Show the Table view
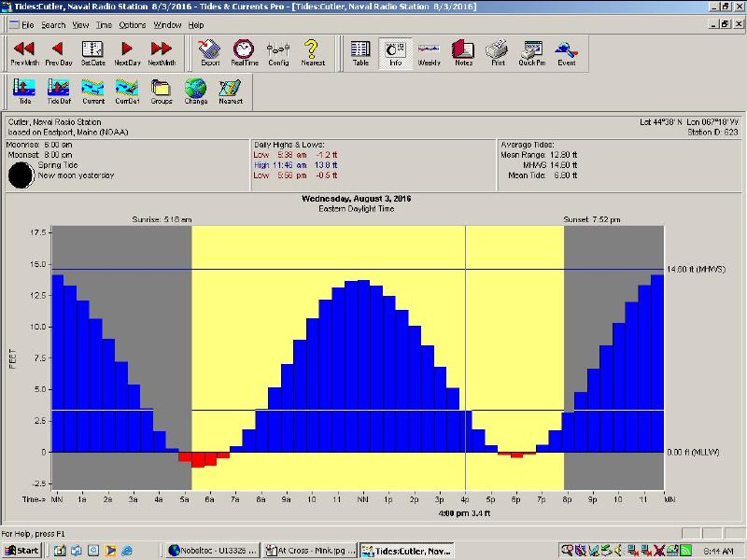This screenshot has width=747, height=560. [x=360, y=52]
